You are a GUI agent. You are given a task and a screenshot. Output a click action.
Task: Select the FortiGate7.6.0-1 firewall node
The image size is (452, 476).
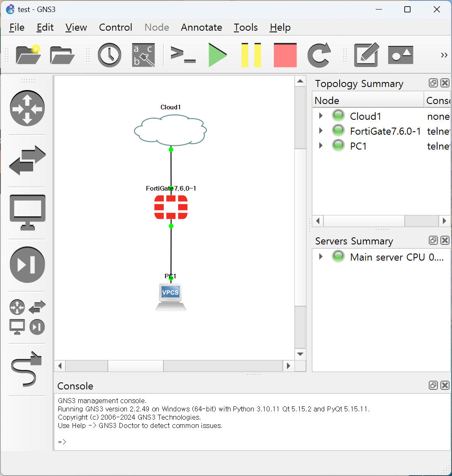pos(171,207)
